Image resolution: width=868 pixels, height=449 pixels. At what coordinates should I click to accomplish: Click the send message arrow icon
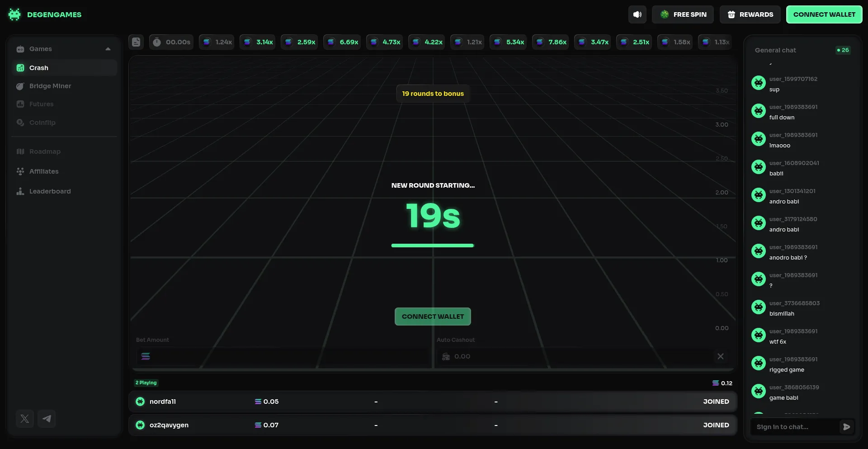pos(846,427)
